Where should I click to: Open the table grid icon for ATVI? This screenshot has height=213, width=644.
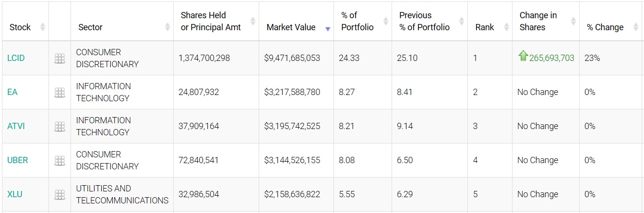60,127
